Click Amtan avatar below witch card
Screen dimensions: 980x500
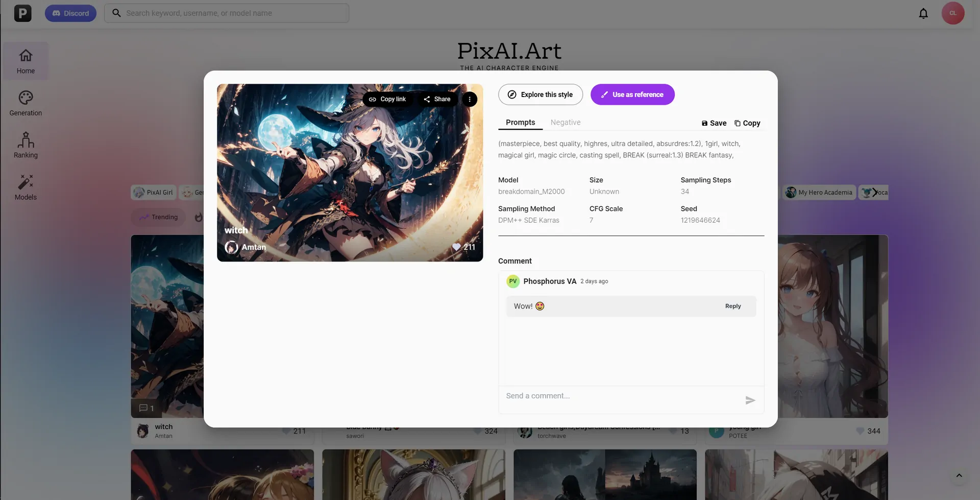click(x=143, y=431)
